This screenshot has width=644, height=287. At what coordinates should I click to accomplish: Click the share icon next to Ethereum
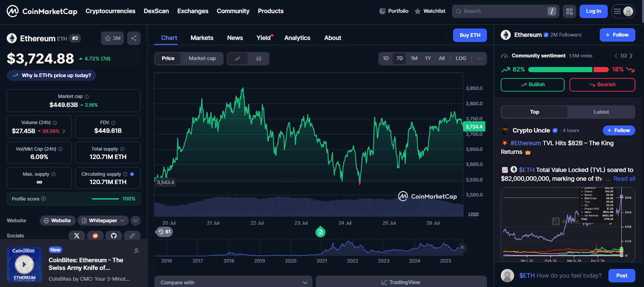[134, 38]
